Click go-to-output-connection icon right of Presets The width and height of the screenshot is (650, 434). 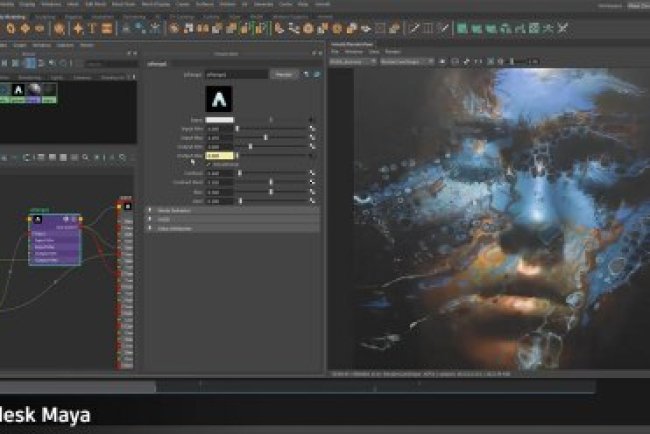point(316,74)
